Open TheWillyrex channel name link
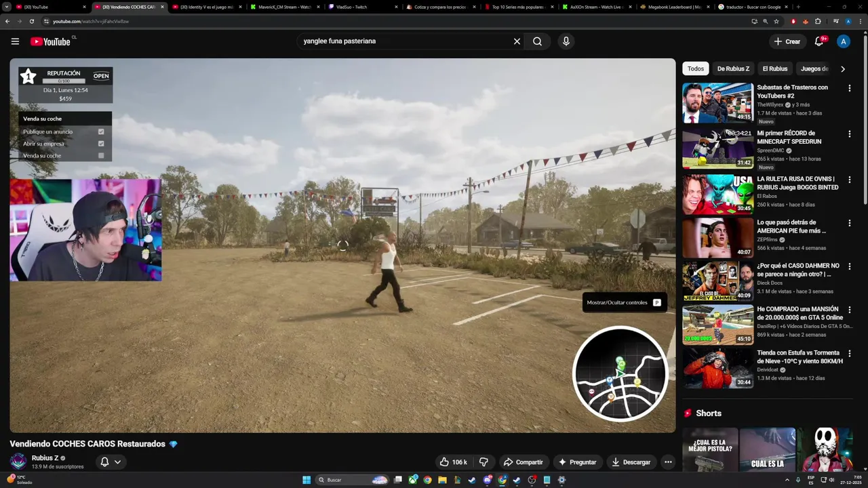868x488 pixels. click(x=770, y=105)
